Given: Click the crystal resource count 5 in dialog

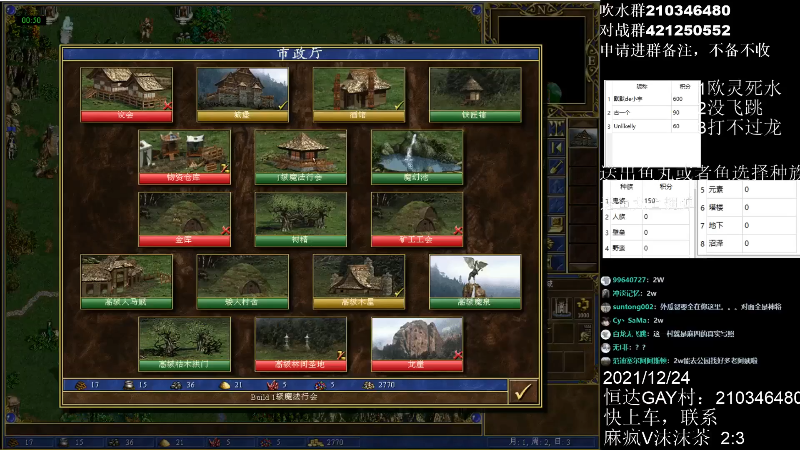Looking at the screenshot, I should click(285, 385).
